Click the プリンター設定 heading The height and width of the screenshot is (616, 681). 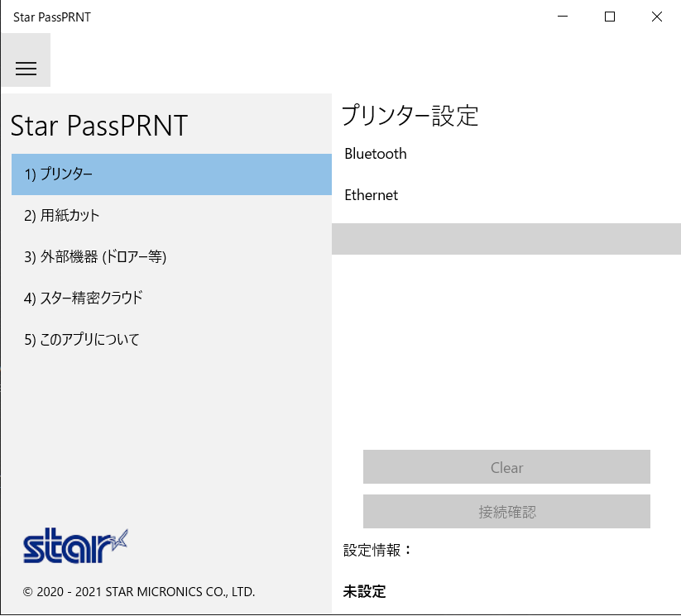(x=410, y=116)
